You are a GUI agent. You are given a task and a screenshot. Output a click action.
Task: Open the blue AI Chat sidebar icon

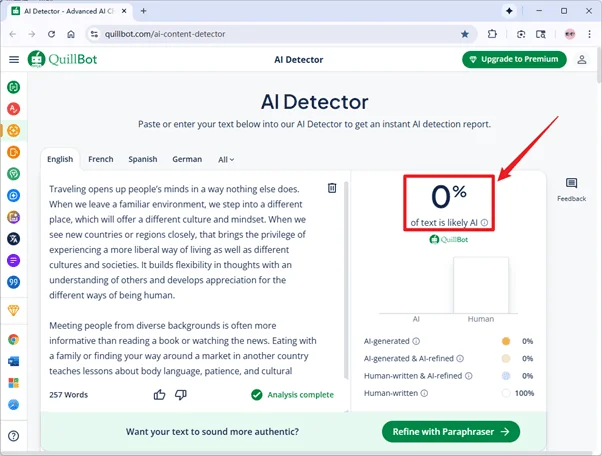[13, 196]
